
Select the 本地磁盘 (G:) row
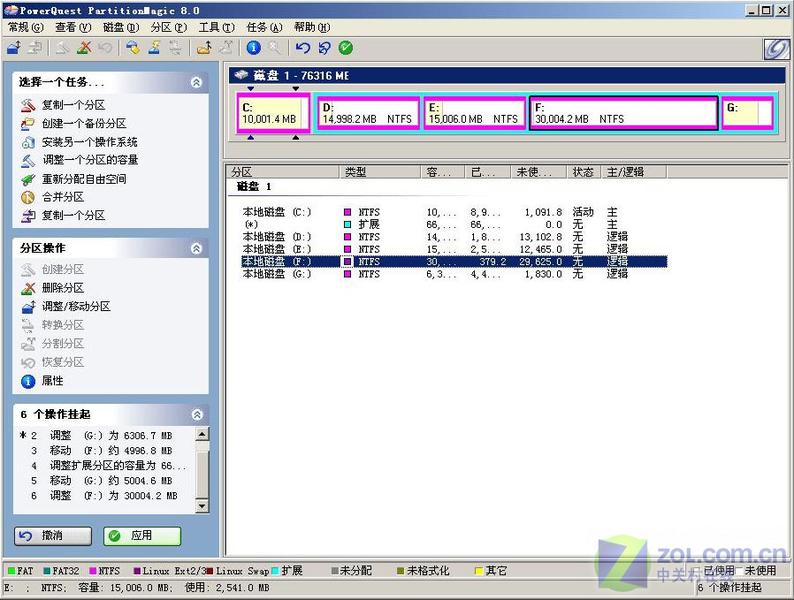tap(454, 274)
